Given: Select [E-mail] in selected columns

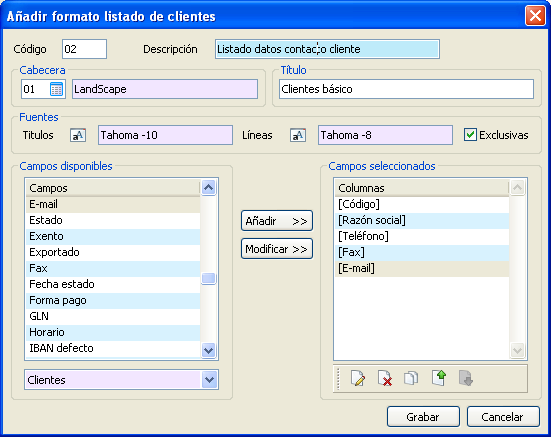Looking at the screenshot, I should coord(422,268).
